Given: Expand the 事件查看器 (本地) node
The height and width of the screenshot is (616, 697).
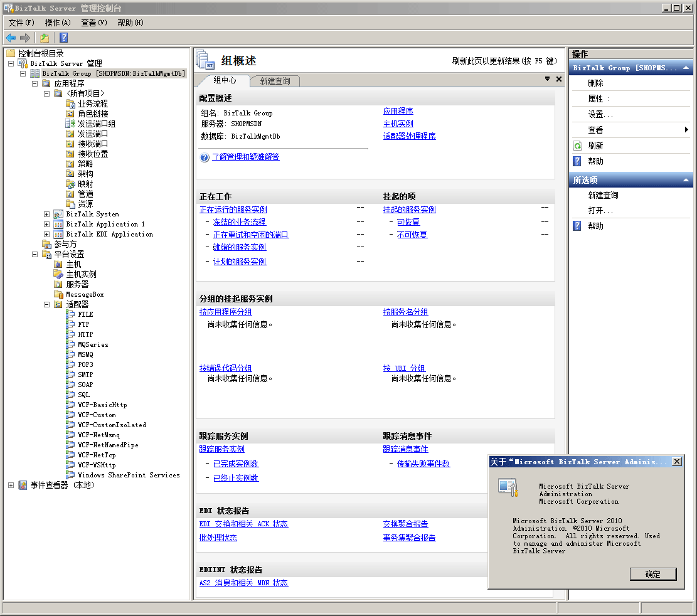Looking at the screenshot, I should [11, 485].
